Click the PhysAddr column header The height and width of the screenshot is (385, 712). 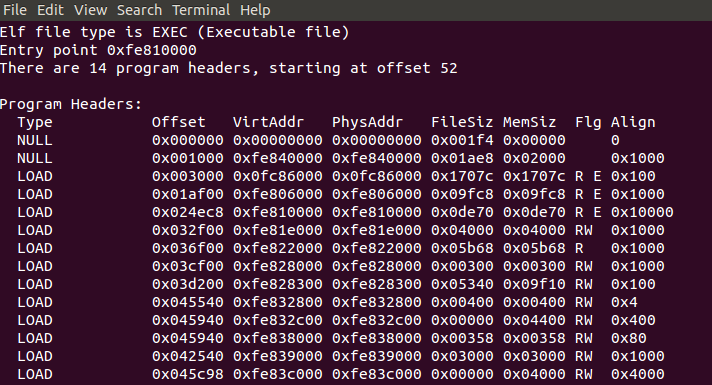point(367,122)
